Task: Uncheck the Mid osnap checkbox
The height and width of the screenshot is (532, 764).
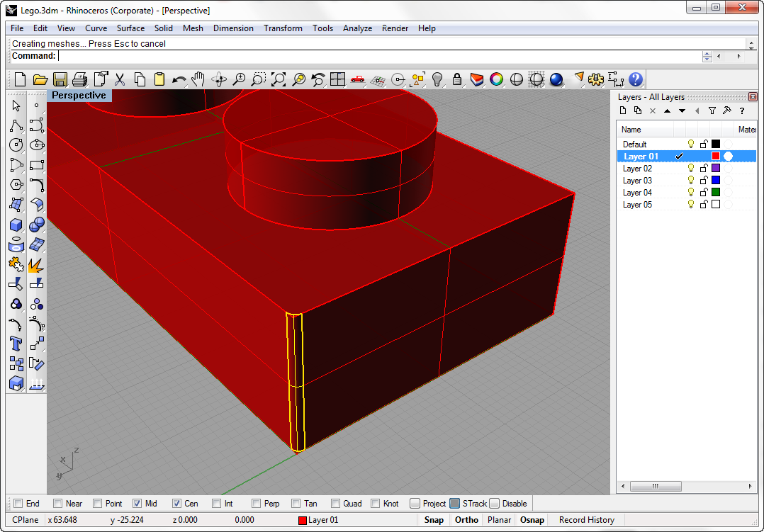Action: pyautogui.click(x=137, y=503)
